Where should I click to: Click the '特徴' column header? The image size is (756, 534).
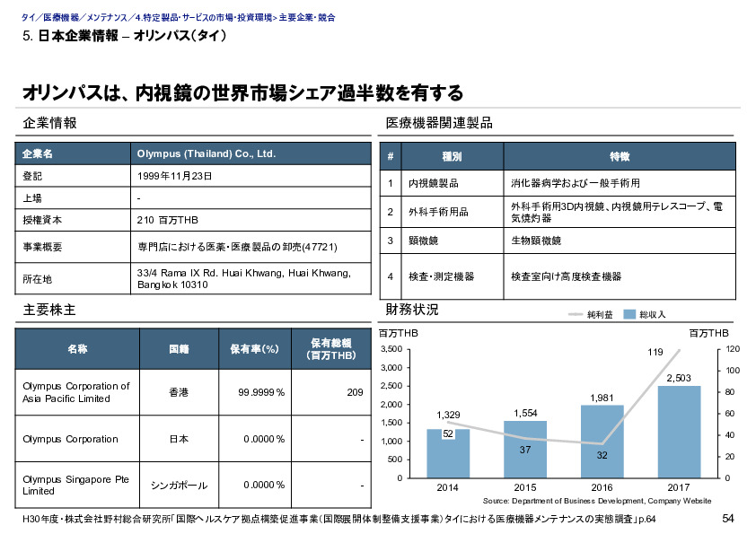pyautogui.click(x=620, y=156)
